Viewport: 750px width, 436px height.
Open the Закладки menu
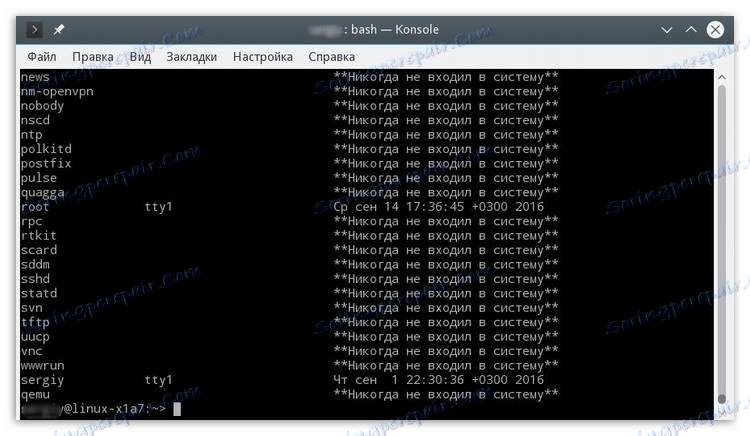(x=191, y=57)
